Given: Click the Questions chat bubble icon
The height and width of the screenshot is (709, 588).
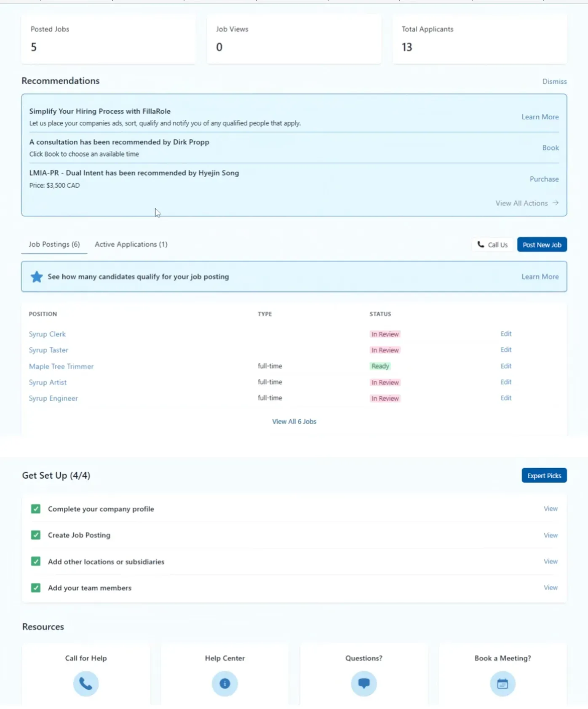Looking at the screenshot, I should pyautogui.click(x=363, y=683).
